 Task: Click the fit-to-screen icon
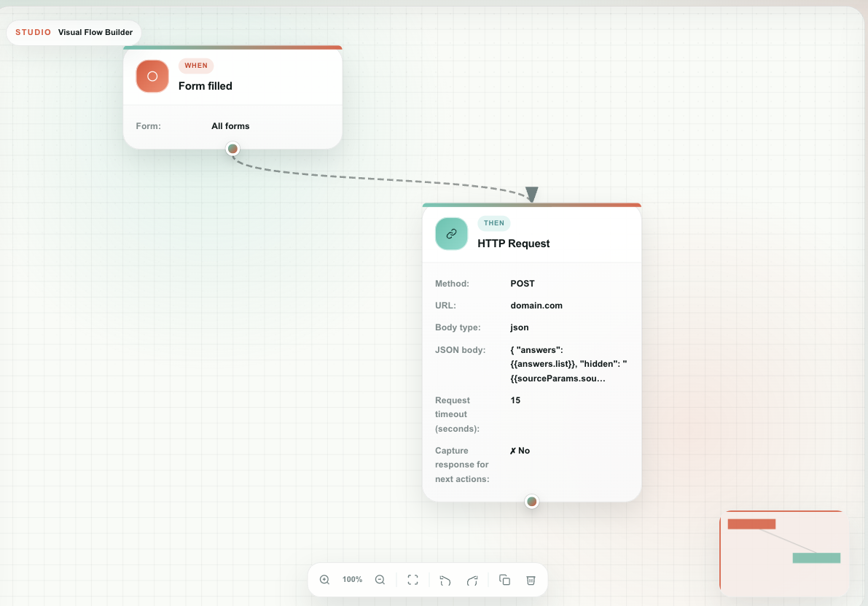(x=413, y=580)
